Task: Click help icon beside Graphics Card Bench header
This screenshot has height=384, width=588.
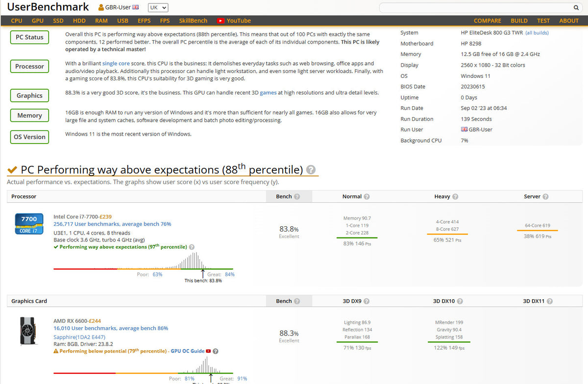Action: coord(297,302)
